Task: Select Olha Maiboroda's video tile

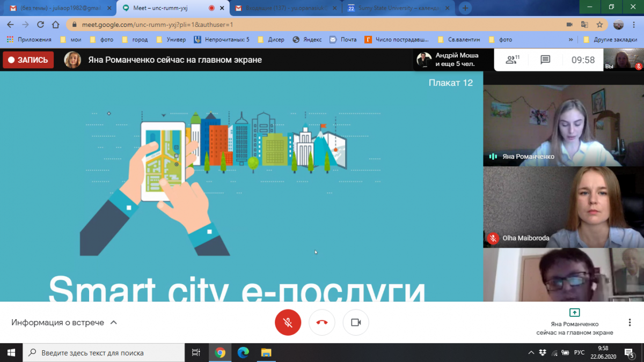Action: point(563,206)
